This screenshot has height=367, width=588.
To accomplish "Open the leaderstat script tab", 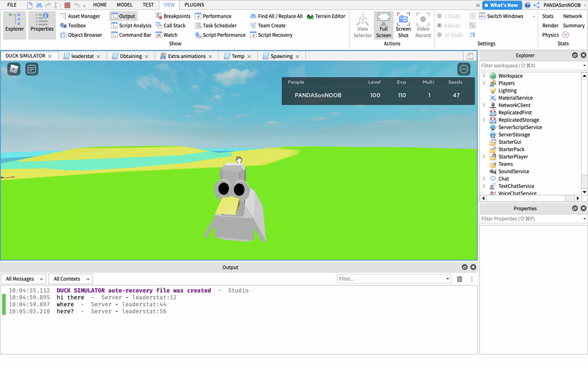I will point(82,56).
